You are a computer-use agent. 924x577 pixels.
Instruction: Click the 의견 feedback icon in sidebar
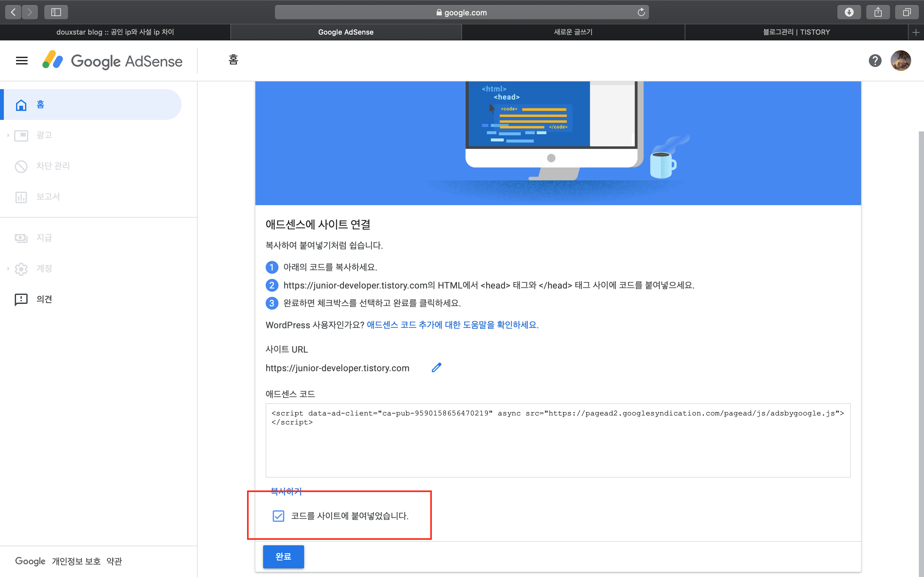(x=21, y=299)
